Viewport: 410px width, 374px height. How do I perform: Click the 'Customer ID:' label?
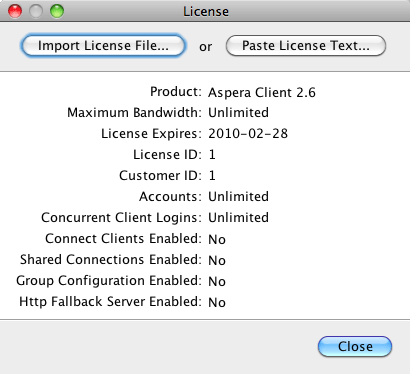[x=161, y=176]
